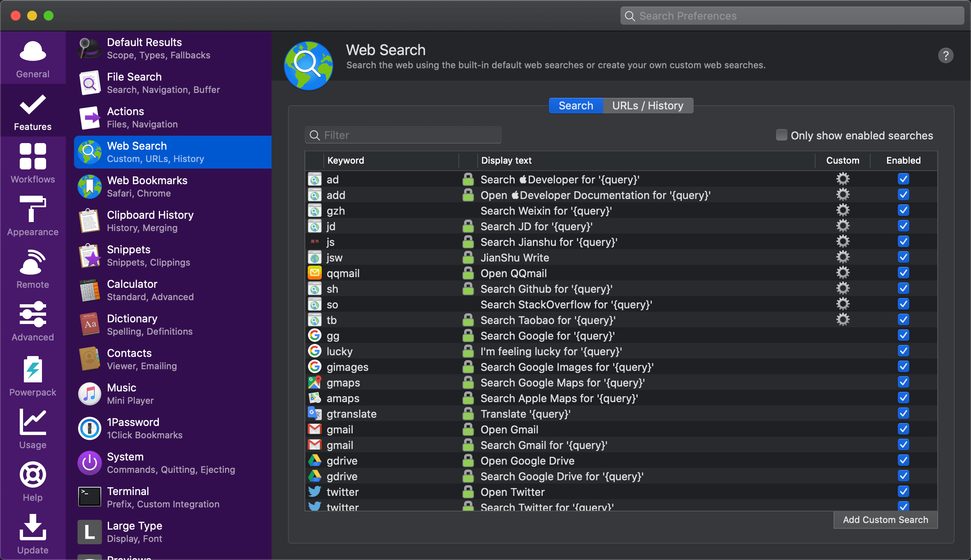Toggle 'Only show enabled searches' checkbox
Screen dimensions: 971x560
pos(781,135)
